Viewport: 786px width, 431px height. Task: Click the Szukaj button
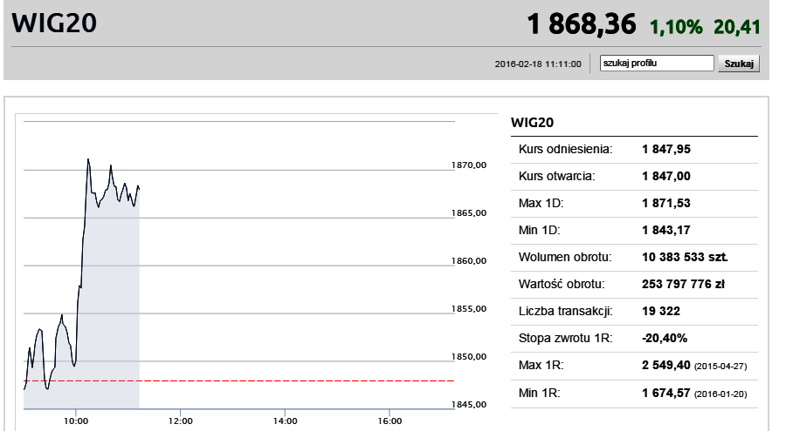pos(739,64)
